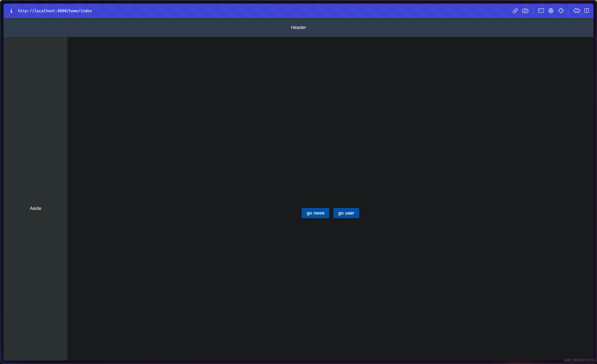
Task: Open the puzzle-piece extensions icon
Action: [x=576, y=11]
